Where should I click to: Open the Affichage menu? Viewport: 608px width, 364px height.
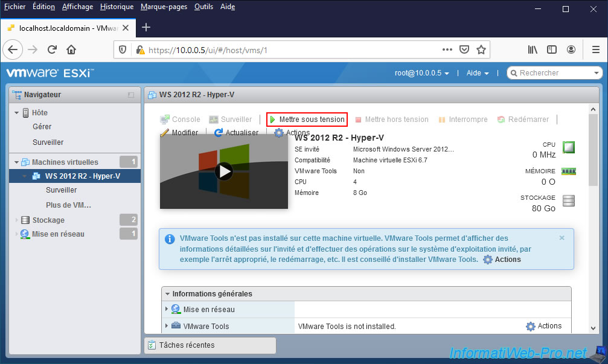pos(77,7)
